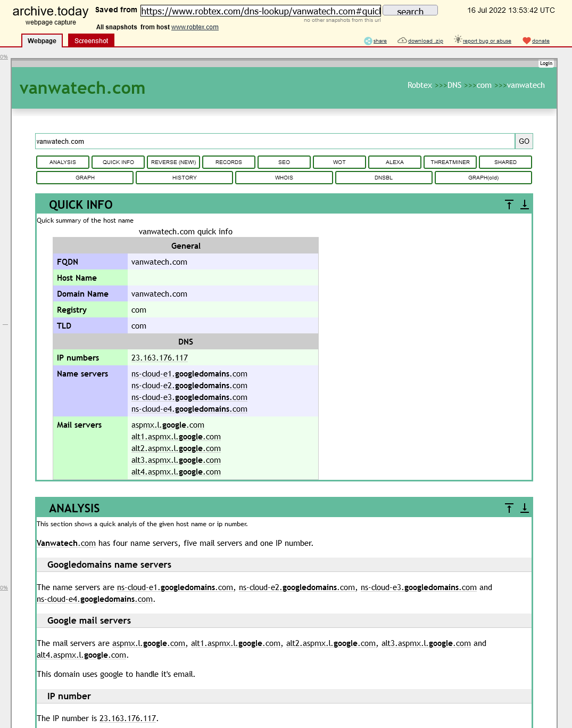Open alt4.aspmx.l.google.com in Analysis paragraph
Image resolution: width=572 pixels, height=728 pixels.
pos(81,655)
